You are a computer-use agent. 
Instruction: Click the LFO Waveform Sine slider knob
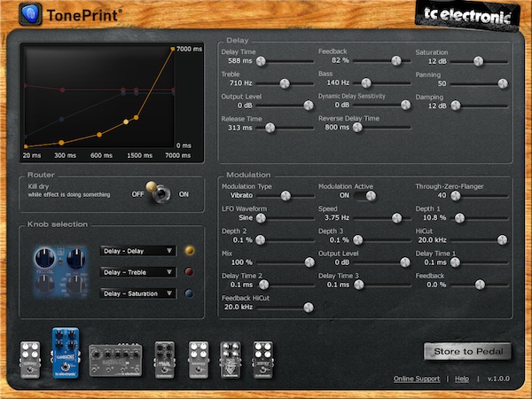point(261,218)
